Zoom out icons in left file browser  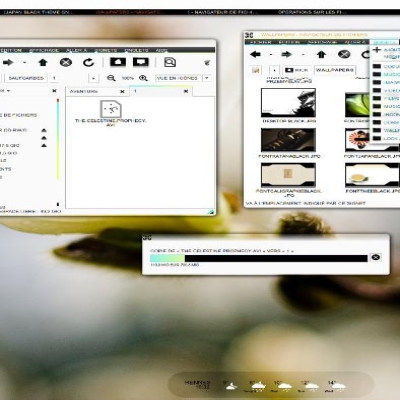[x=111, y=78]
